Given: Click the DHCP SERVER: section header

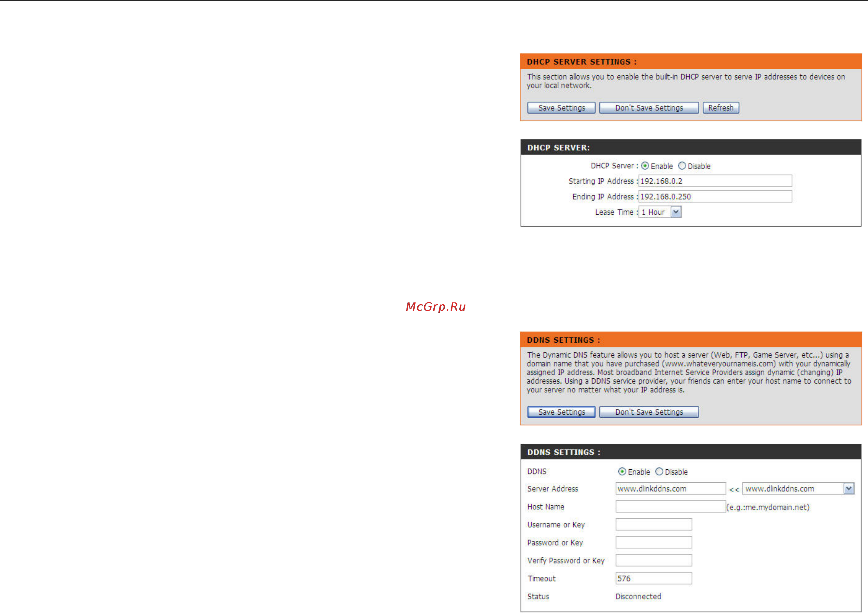Looking at the screenshot, I should coord(691,148).
